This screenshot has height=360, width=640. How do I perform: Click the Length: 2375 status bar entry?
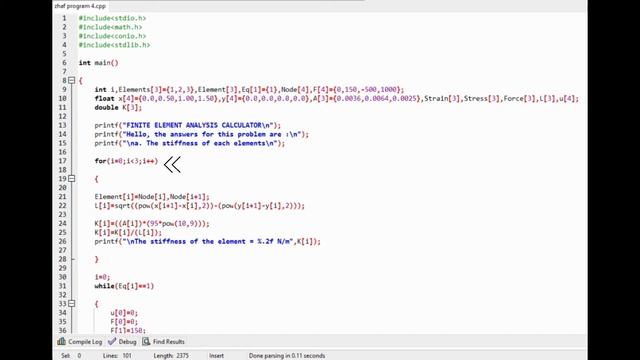171,356
